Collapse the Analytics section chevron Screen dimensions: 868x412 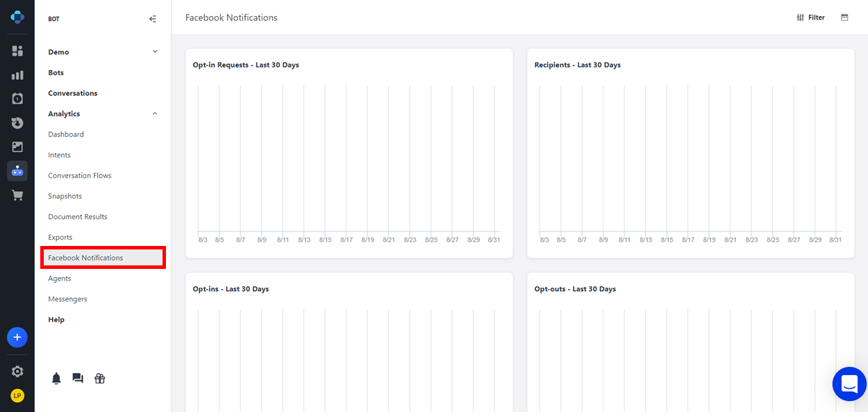pos(155,113)
